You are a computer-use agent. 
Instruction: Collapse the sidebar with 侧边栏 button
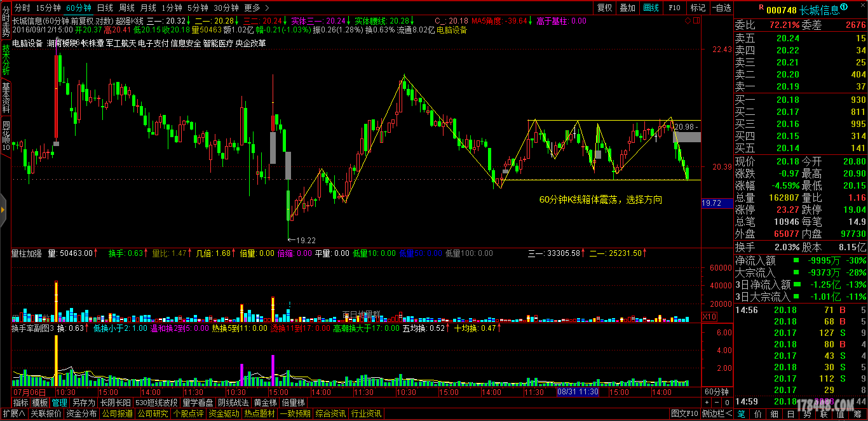coord(717,413)
